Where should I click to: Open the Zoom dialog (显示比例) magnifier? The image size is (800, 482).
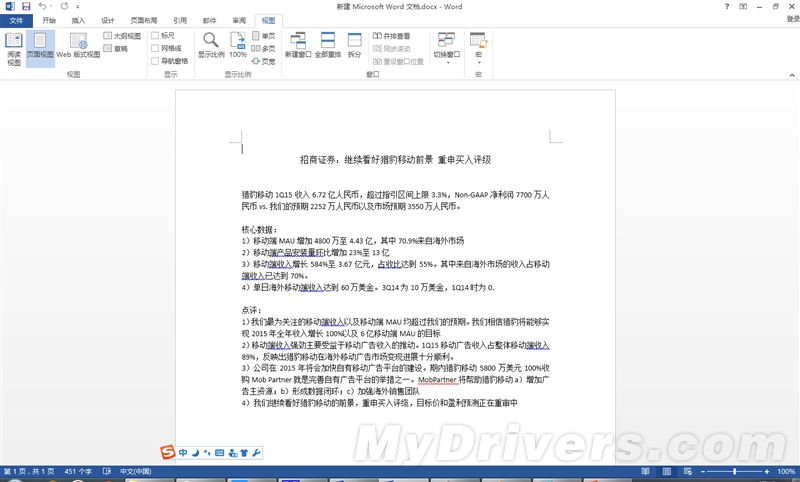point(211,45)
